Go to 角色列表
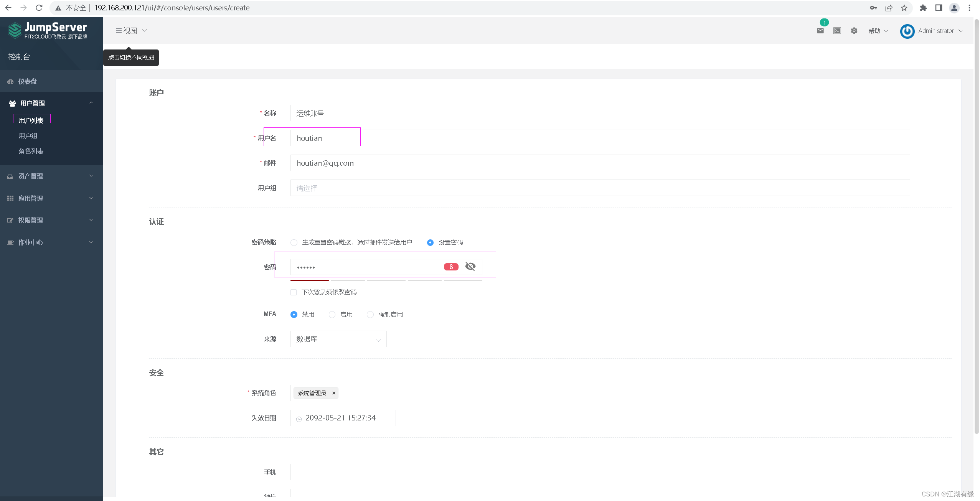Image resolution: width=980 pixels, height=501 pixels. (31, 151)
